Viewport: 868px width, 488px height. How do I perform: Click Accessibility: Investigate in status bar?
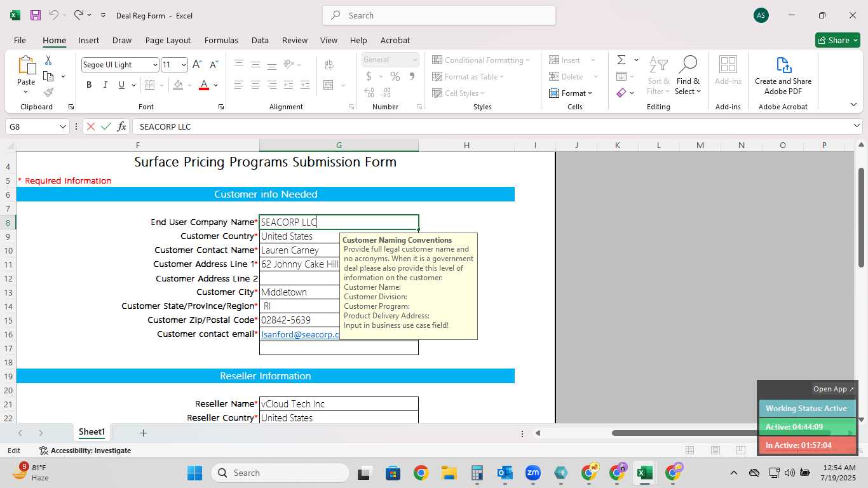[x=85, y=451]
